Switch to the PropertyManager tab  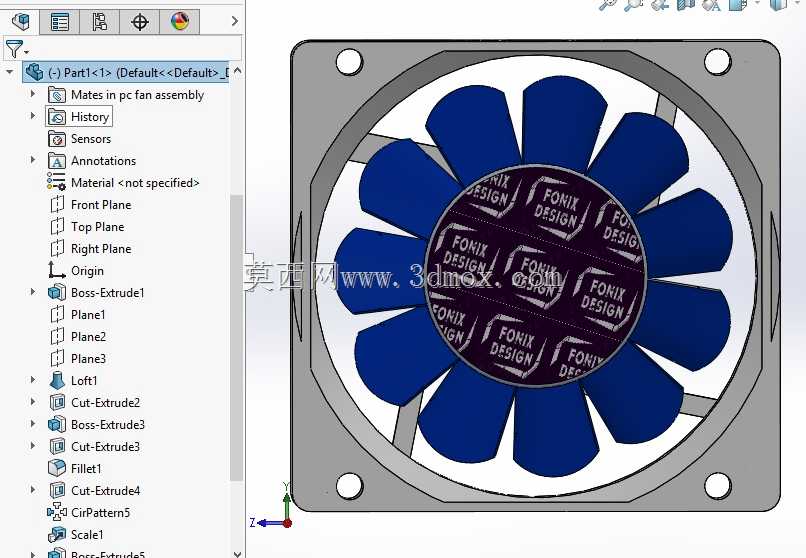pyautogui.click(x=60, y=22)
